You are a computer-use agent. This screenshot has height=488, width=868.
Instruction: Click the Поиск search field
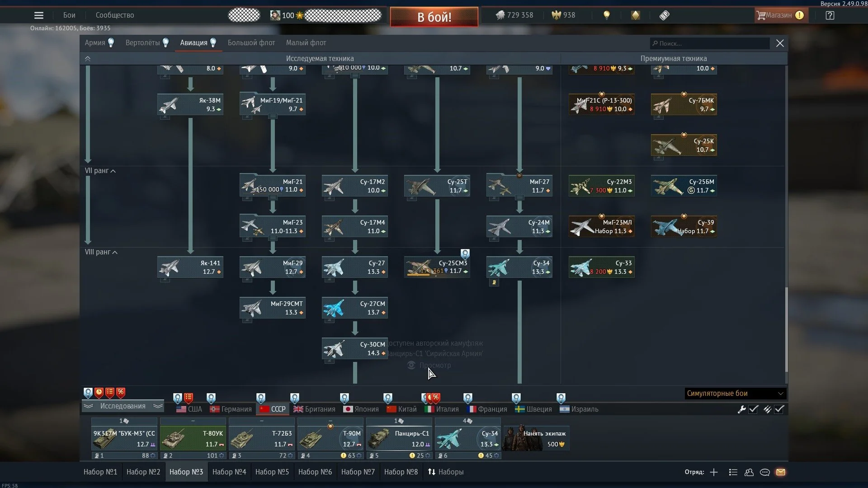click(x=710, y=43)
